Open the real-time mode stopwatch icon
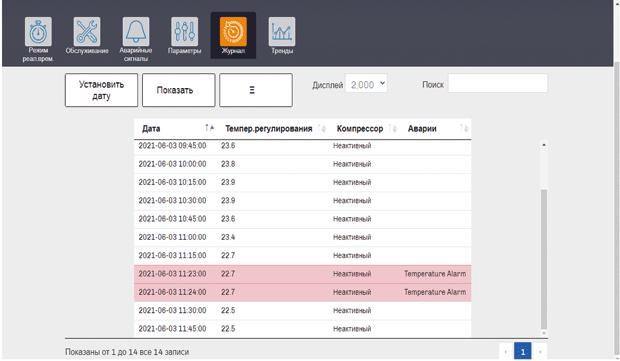The height and width of the screenshot is (361, 620). click(x=38, y=31)
